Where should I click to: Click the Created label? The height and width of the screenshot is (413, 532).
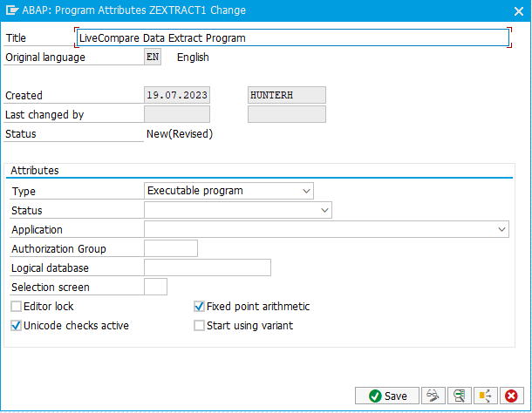24,96
